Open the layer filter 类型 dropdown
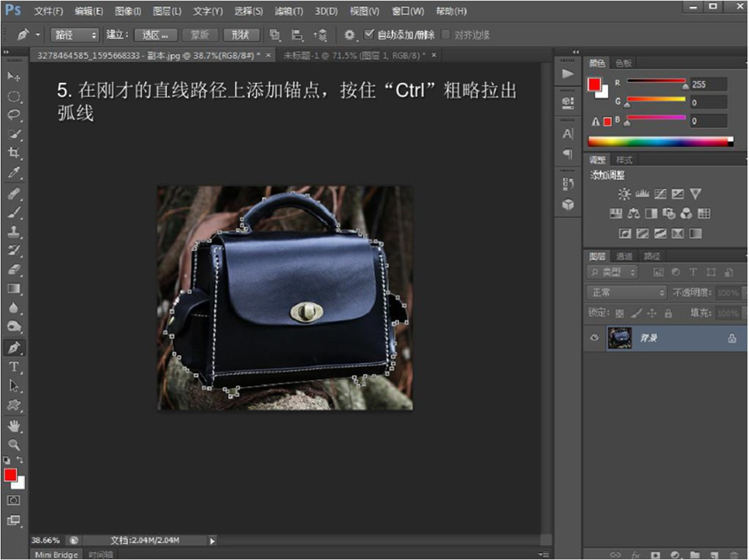749x560 pixels. [613, 272]
